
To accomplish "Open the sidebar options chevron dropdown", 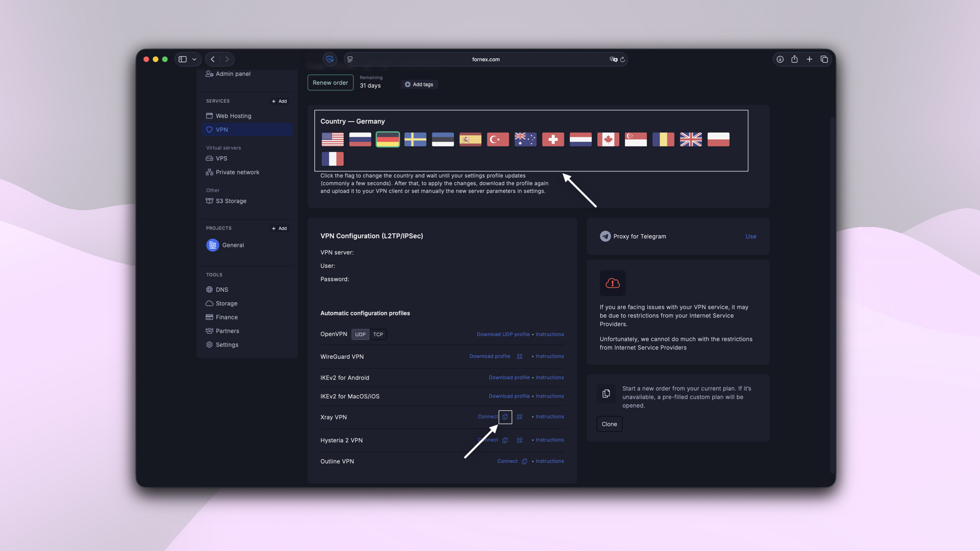I will click(194, 59).
